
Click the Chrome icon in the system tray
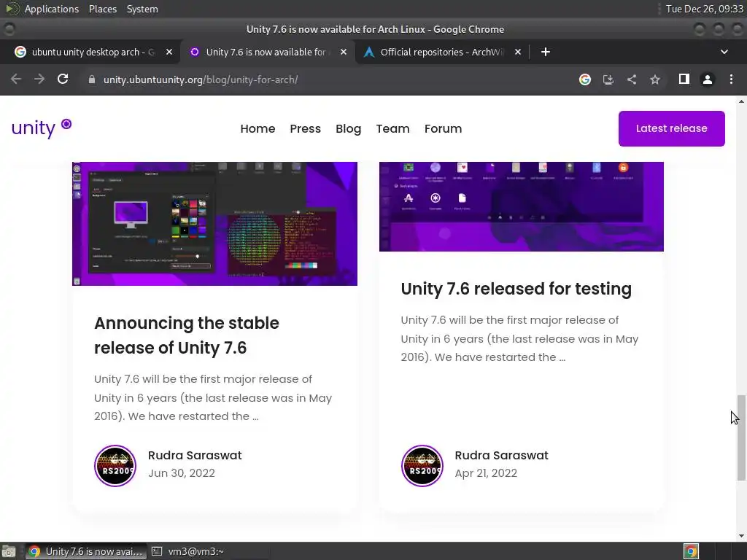692,551
